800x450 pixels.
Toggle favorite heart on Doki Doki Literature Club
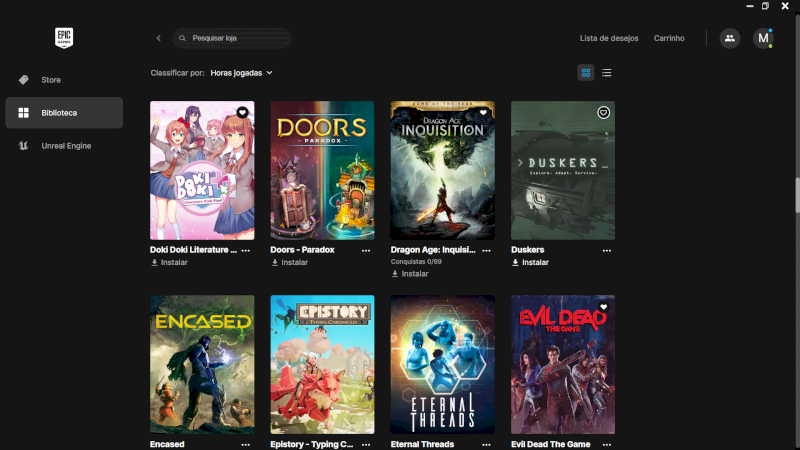242,112
